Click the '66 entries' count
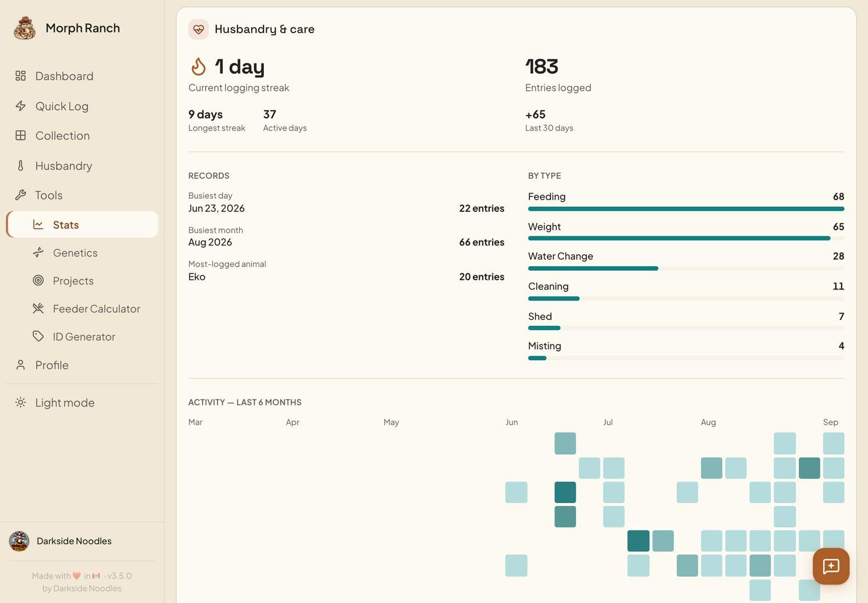Screen dimensions: 868x603 click(481, 242)
